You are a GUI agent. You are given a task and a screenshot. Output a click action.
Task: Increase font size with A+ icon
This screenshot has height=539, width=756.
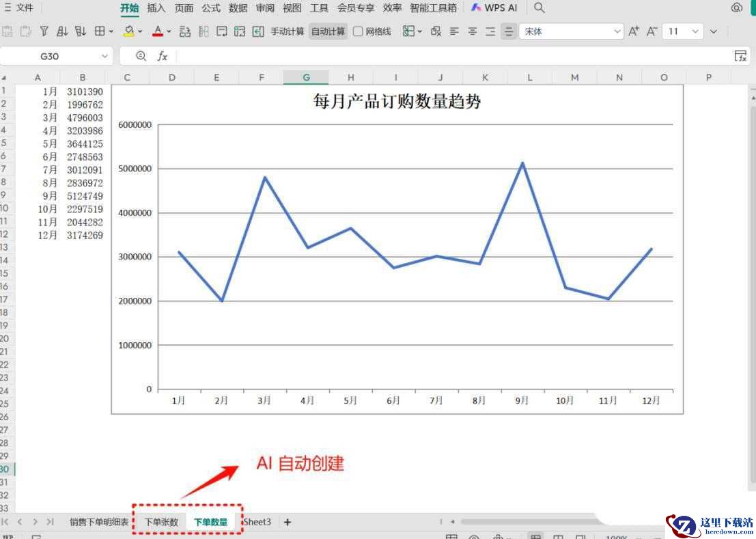pos(634,31)
